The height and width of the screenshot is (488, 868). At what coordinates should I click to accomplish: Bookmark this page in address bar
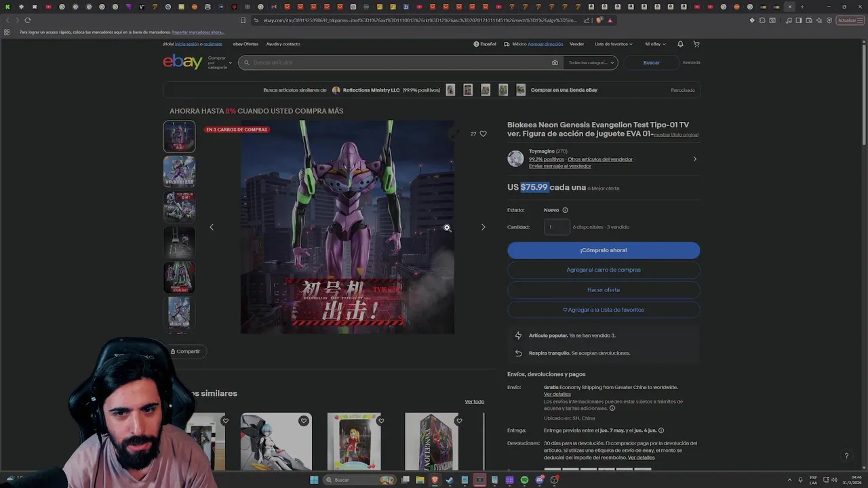[243, 20]
